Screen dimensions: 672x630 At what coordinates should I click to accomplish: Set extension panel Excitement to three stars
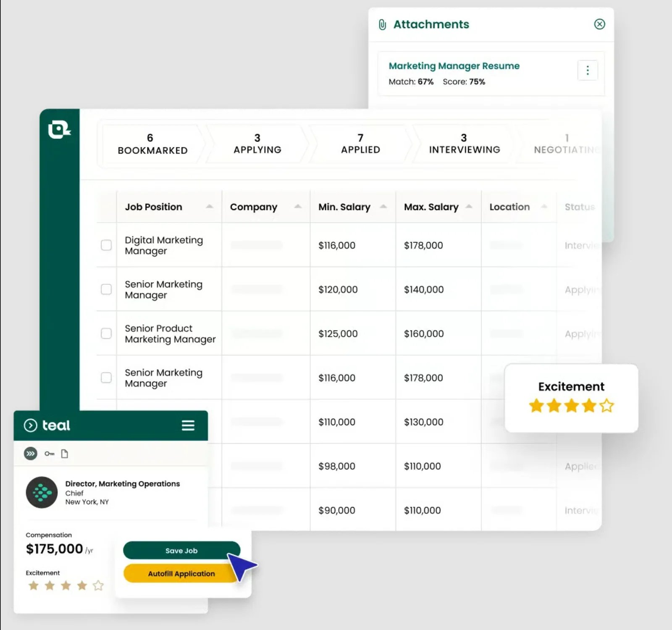66,585
